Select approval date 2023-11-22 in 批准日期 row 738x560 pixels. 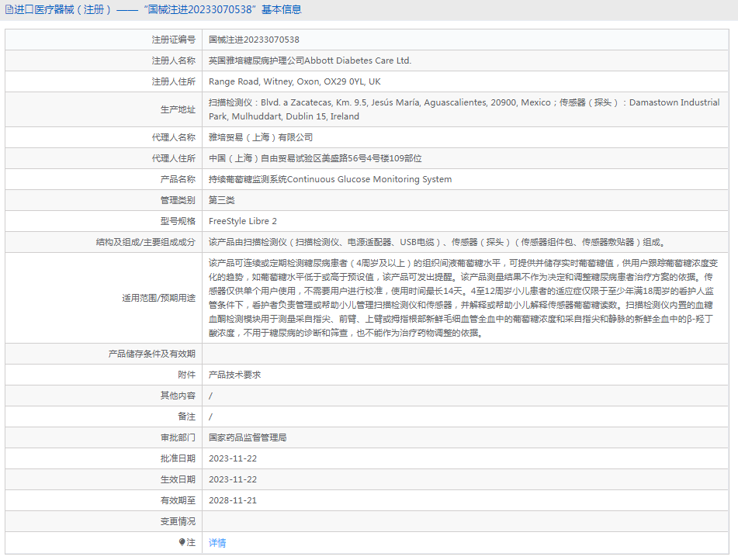(233, 458)
